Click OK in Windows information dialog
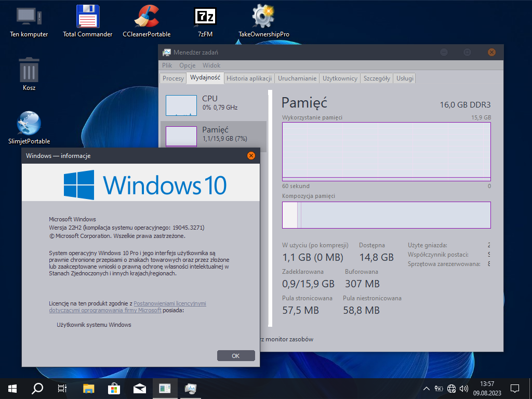The height and width of the screenshot is (399, 532). tap(236, 356)
